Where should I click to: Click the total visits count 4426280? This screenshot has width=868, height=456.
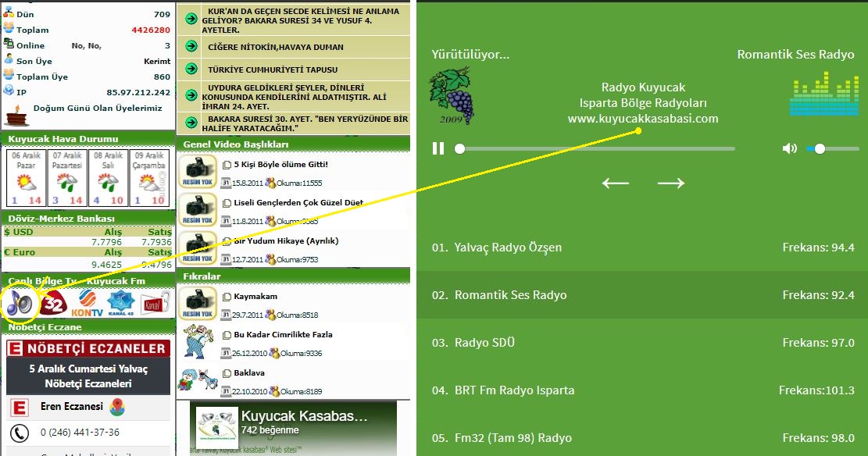click(151, 30)
